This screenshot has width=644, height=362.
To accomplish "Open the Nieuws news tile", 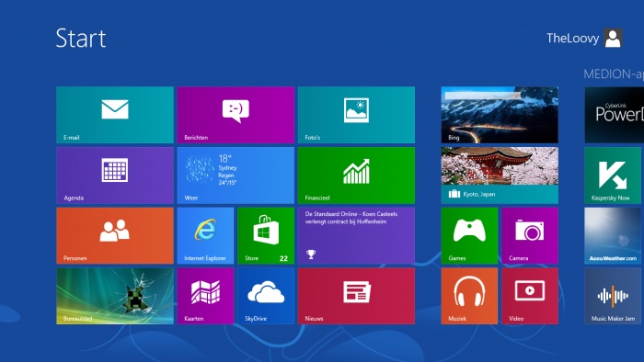I will 357,296.
